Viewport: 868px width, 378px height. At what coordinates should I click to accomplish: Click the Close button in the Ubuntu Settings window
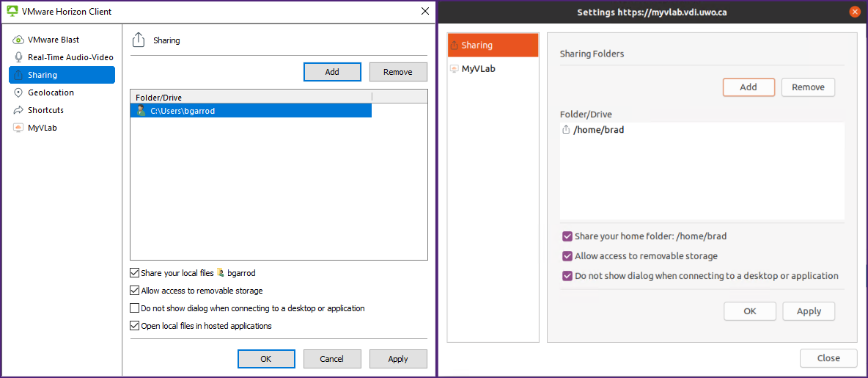click(x=828, y=358)
